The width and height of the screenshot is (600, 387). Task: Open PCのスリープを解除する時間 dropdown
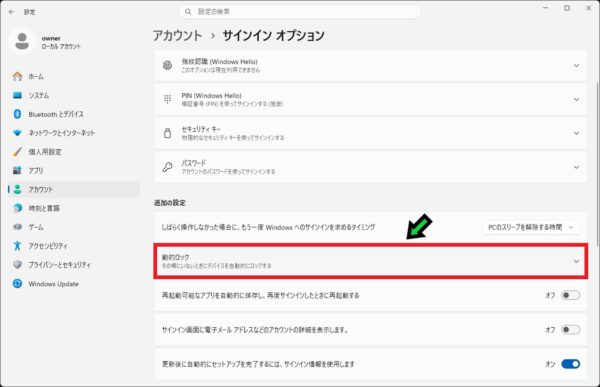pyautogui.click(x=531, y=227)
